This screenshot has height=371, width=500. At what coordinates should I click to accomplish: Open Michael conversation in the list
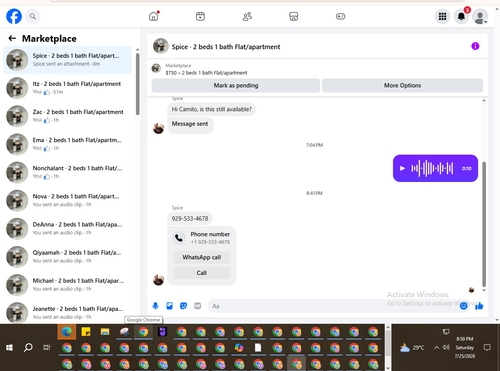(x=67, y=284)
